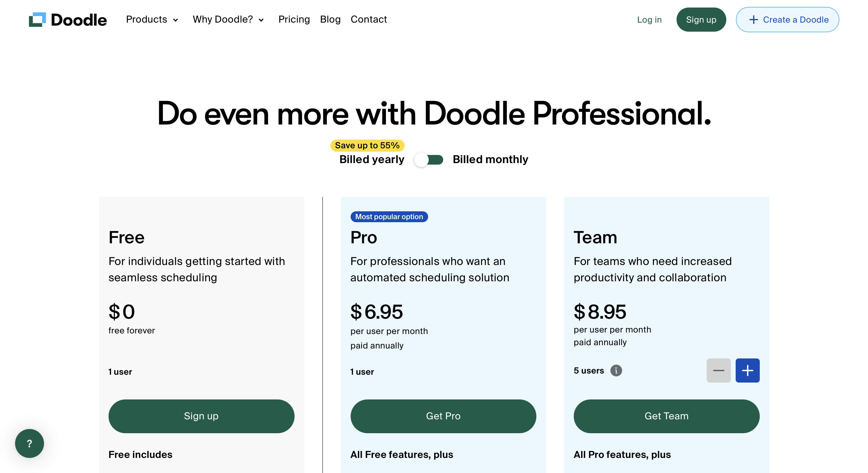
Task: Select the Billed yearly label
Action: pyautogui.click(x=371, y=159)
